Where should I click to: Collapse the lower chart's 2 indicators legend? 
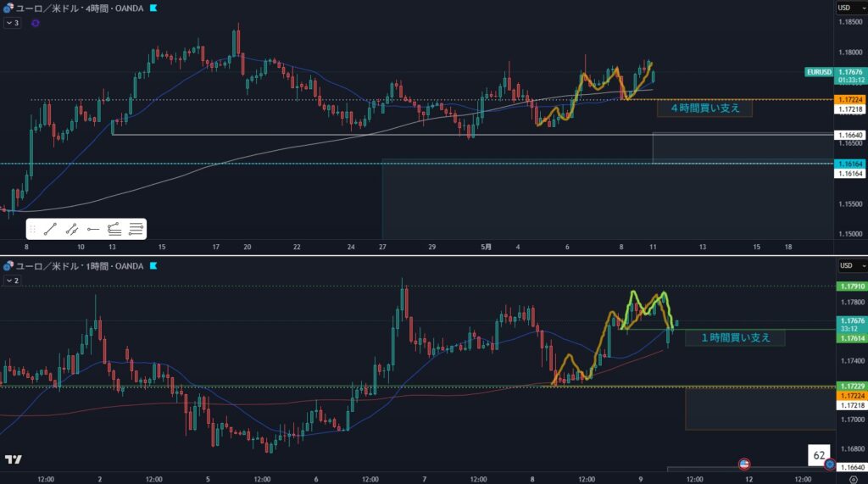(x=12, y=281)
